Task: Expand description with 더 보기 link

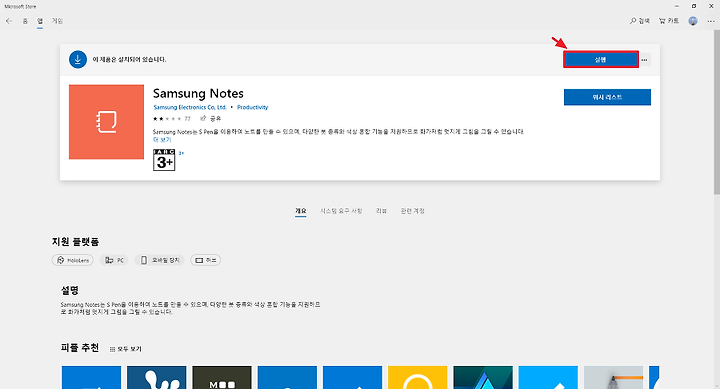Action: tap(162, 140)
